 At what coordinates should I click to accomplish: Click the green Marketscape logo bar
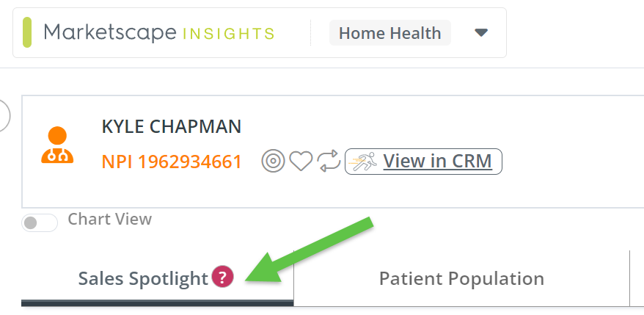click(x=27, y=32)
